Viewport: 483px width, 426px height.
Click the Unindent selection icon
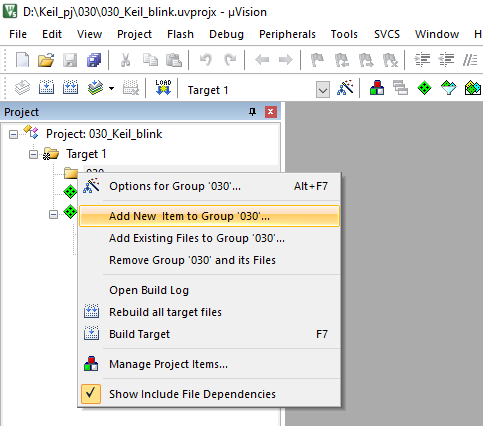(x=446, y=60)
